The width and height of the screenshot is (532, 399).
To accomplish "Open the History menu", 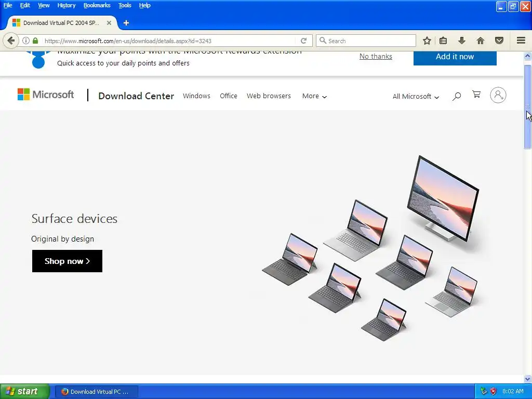I will (x=66, y=5).
